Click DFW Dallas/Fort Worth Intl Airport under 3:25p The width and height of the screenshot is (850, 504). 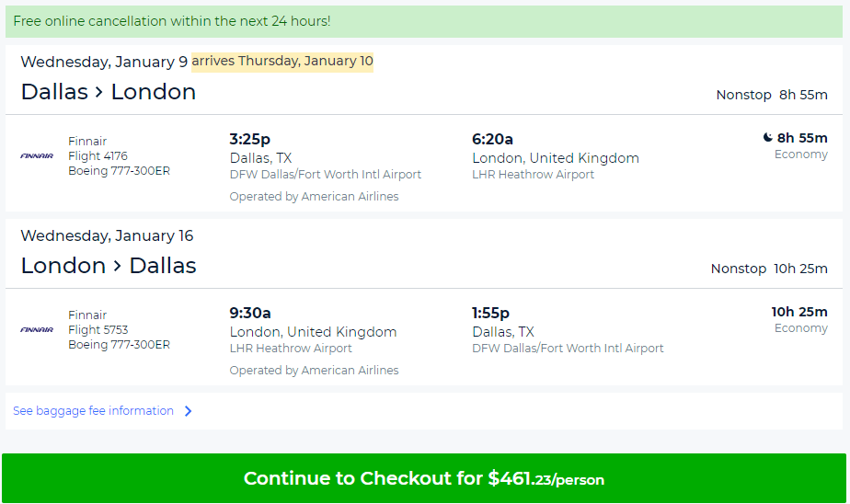coord(326,175)
